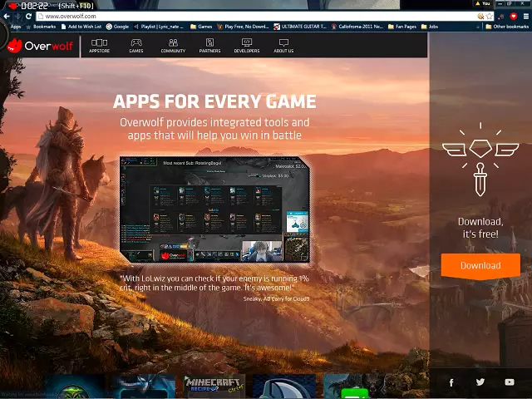532x399 pixels.
Task: Open Add to Wish List bookmark
Action: (x=81, y=27)
